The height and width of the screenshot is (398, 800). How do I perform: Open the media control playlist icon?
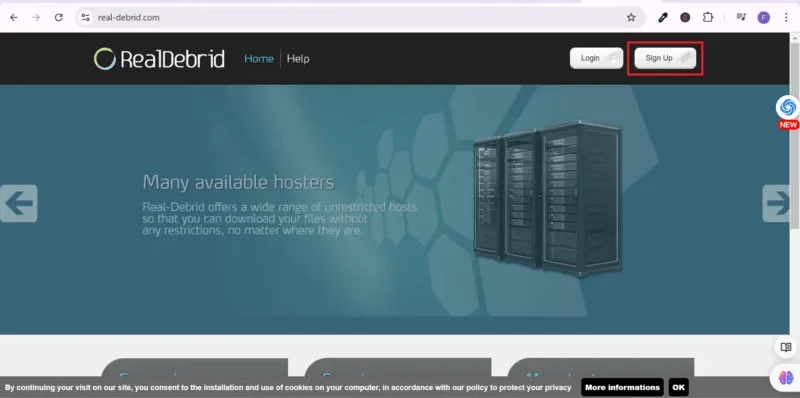[741, 17]
